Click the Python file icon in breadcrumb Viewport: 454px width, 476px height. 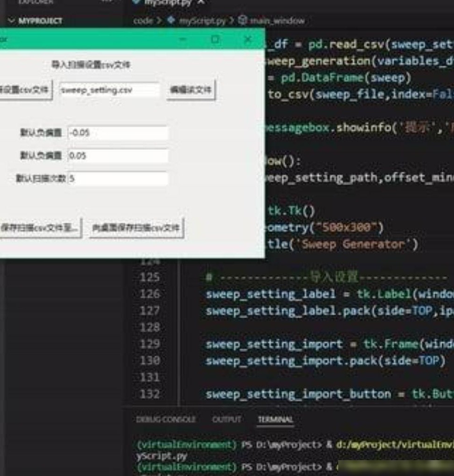pos(171,20)
